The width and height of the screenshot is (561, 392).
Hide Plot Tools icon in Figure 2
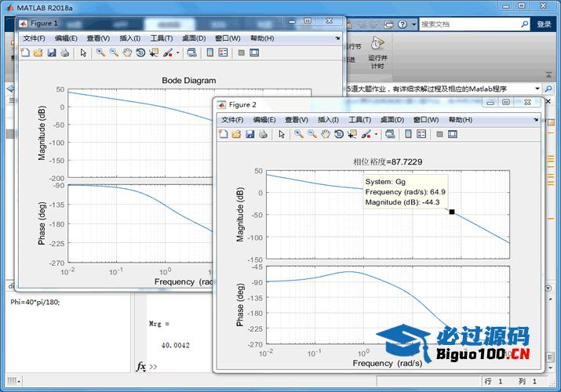click(439, 134)
